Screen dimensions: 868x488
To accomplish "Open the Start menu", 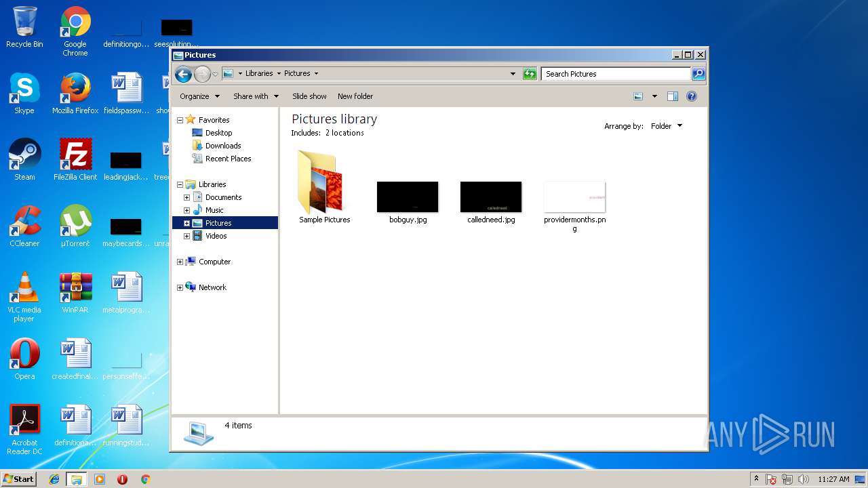I will pos(19,479).
